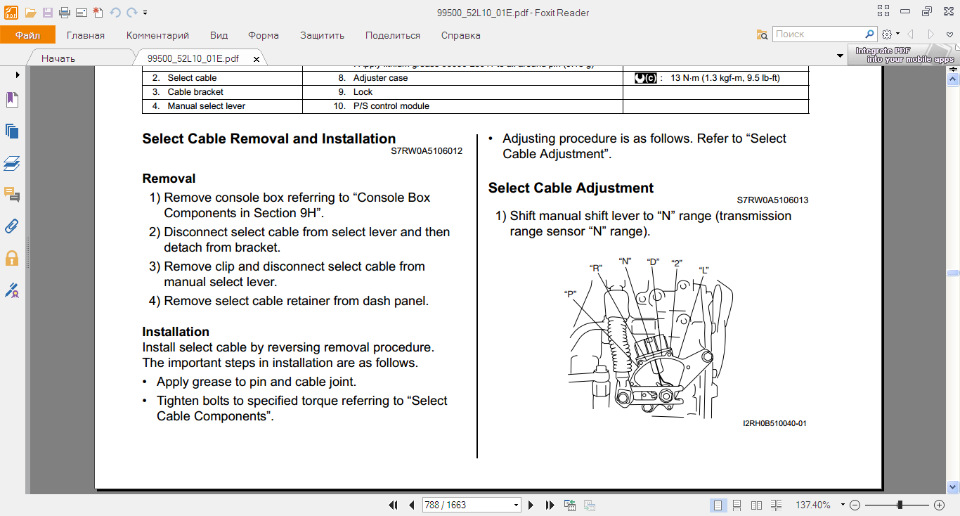Undo the last action

[x=115, y=12]
